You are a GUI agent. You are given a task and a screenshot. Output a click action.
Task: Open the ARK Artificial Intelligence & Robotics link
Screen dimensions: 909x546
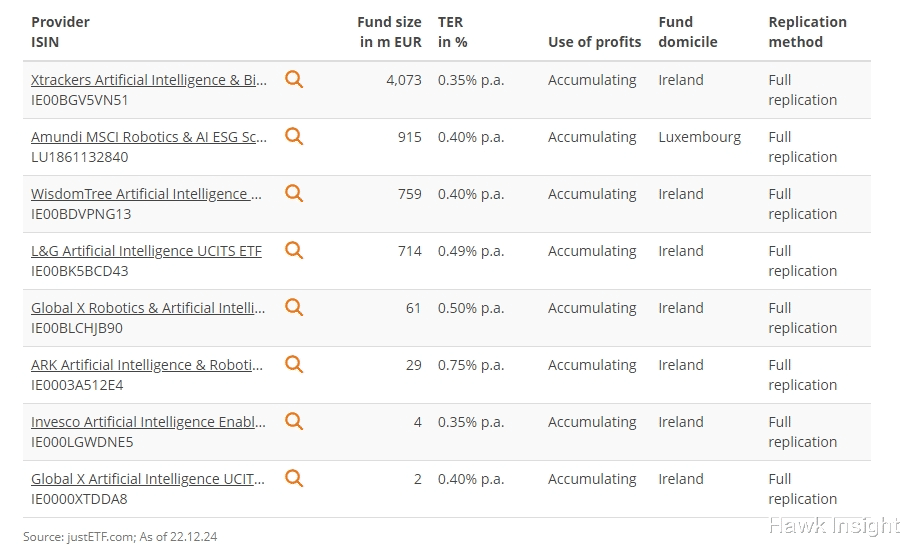[147, 365]
